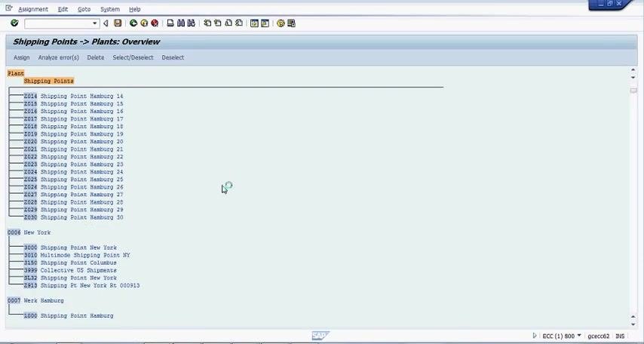The height and width of the screenshot is (344, 644).
Task: Click the Analyze error(s) button
Action: tap(59, 57)
